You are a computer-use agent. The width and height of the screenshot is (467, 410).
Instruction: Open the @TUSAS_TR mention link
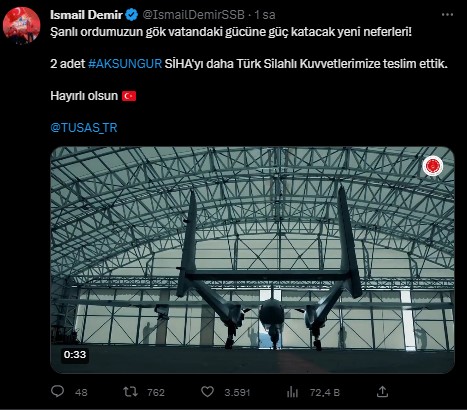point(84,128)
